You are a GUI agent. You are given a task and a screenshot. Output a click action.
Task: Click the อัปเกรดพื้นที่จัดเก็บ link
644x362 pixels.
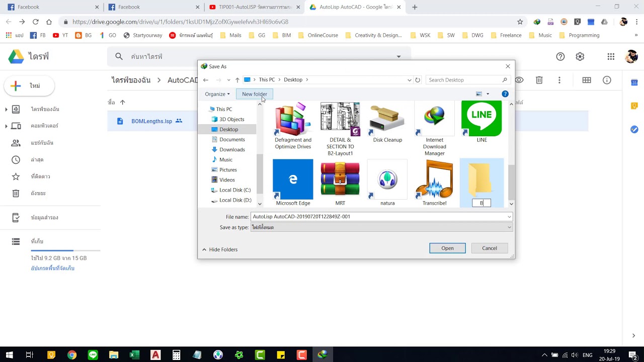pos(53,268)
